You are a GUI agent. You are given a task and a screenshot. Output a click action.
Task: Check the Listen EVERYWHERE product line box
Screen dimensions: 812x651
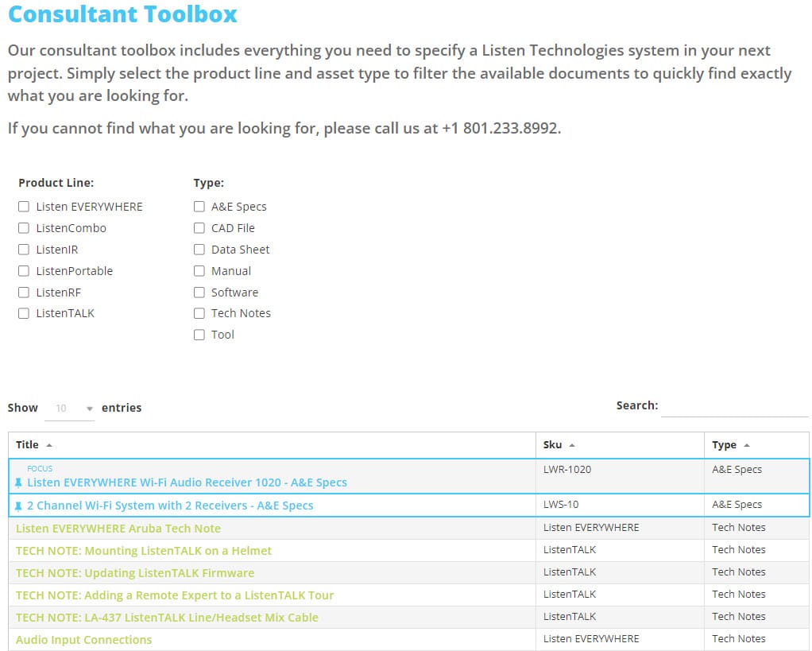point(24,207)
